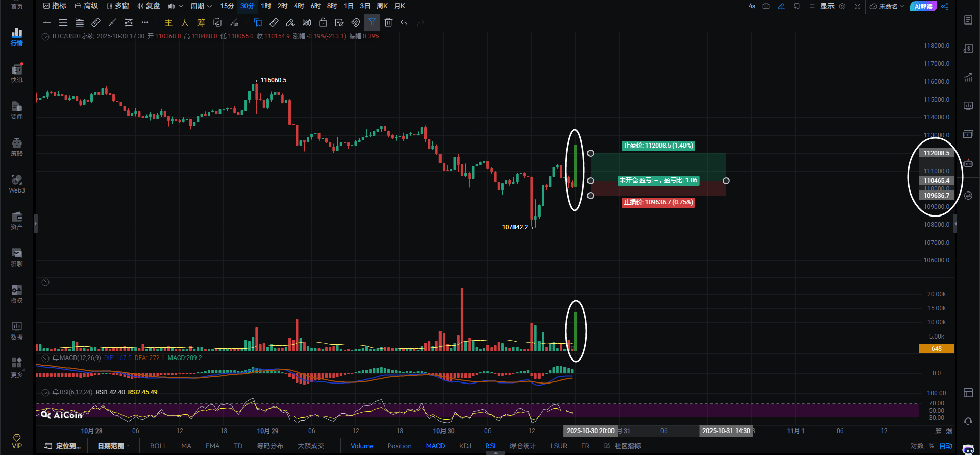Switch to the 1时 timeframe tab

click(x=266, y=6)
